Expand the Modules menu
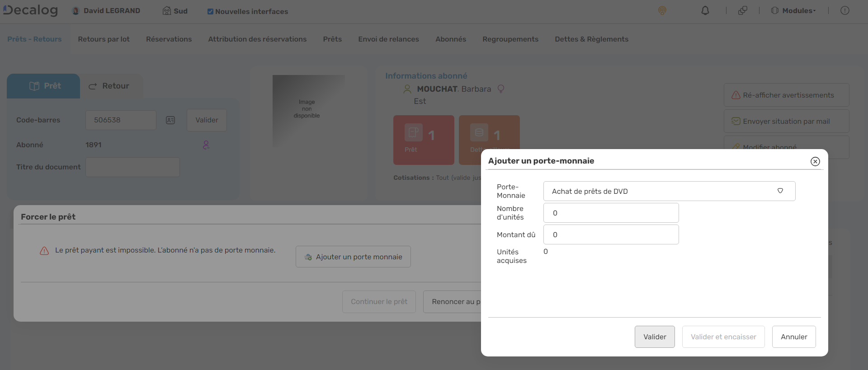This screenshot has height=370, width=868. click(793, 11)
